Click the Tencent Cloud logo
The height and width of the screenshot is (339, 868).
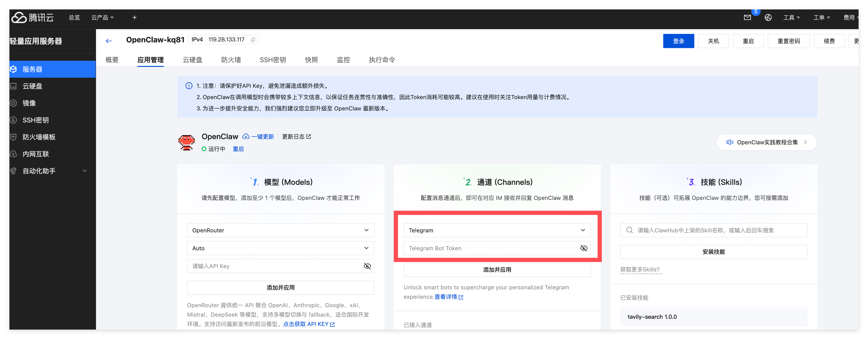coord(32,17)
